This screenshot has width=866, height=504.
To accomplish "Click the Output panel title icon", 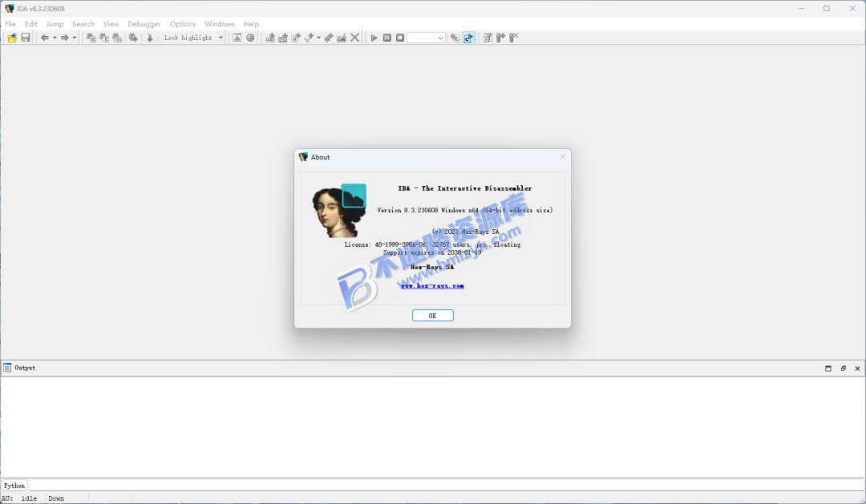I will [7, 368].
